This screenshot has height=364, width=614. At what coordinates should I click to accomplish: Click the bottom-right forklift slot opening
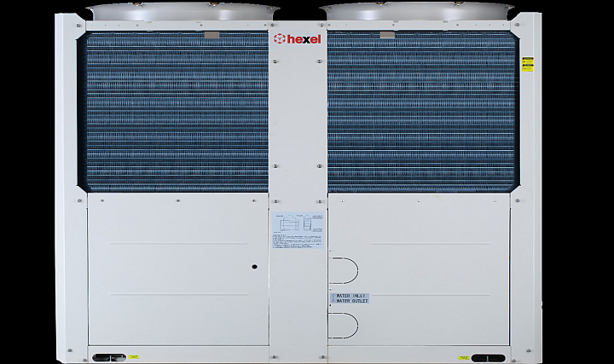(488, 357)
